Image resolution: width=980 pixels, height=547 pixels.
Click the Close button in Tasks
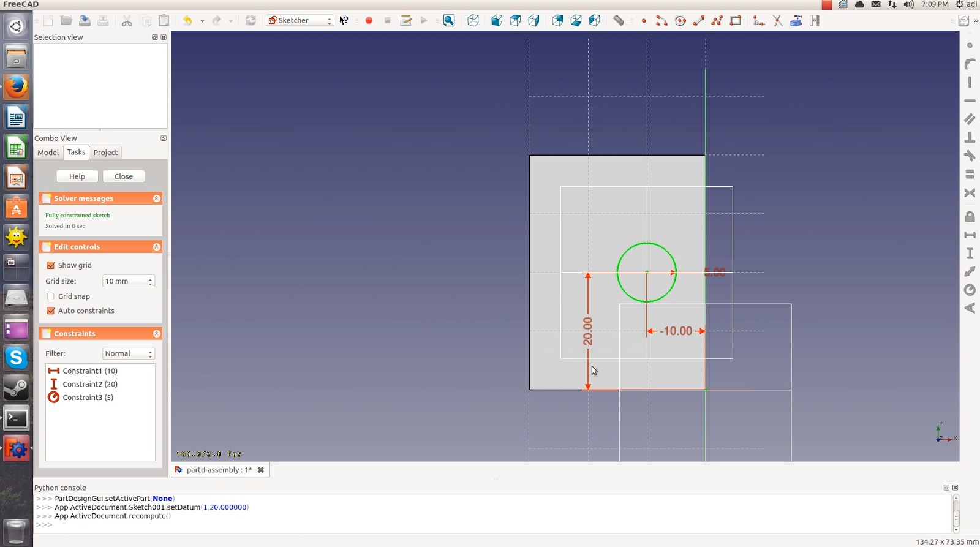tap(124, 176)
